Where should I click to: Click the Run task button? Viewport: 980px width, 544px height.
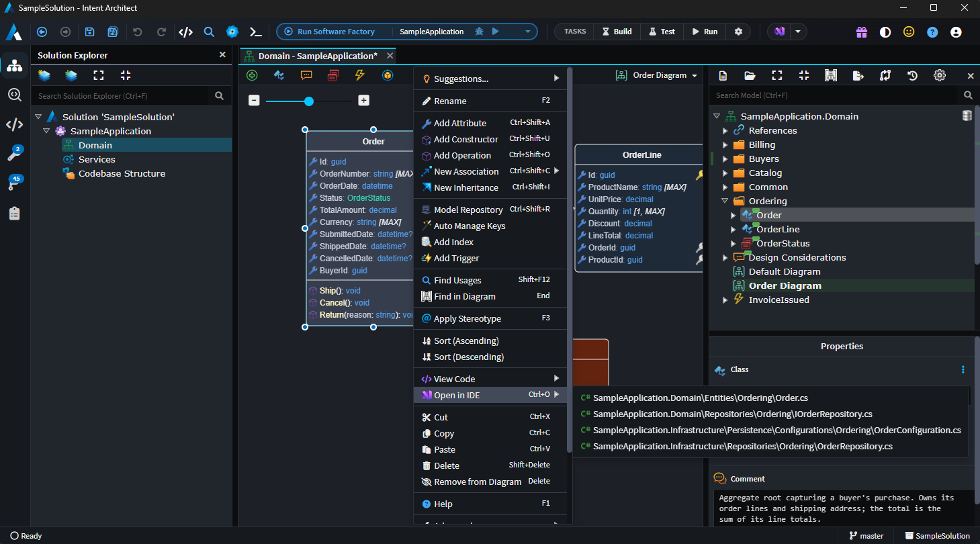tap(705, 32)
